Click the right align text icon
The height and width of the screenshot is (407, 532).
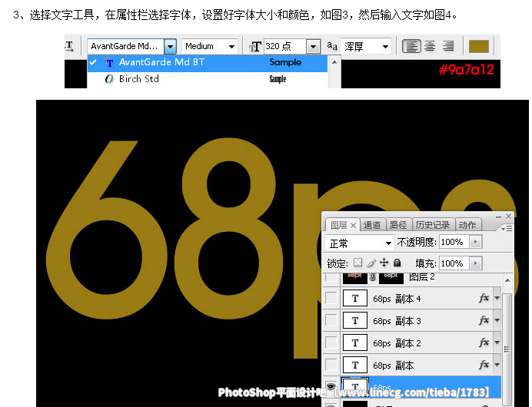click(x=447, y=46)
